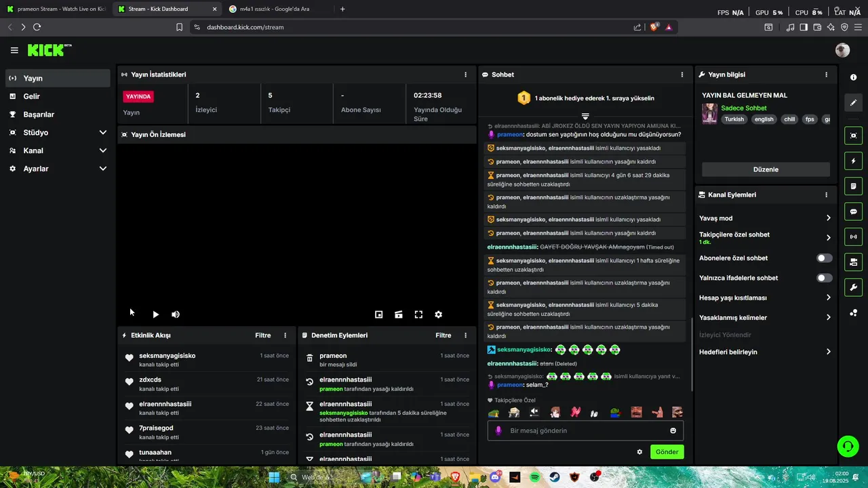Click the chat scrollbar
868x488 pixels.
tap(692, 354)
